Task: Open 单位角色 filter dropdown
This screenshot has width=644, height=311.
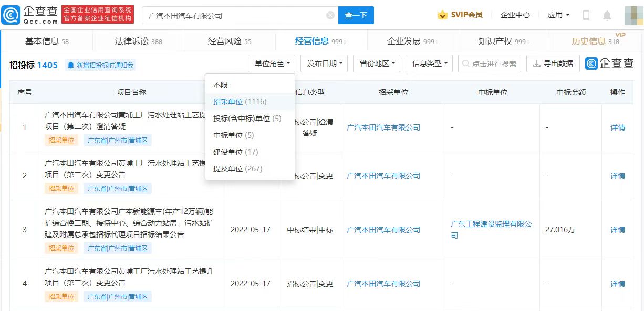Action: [272, 63]
